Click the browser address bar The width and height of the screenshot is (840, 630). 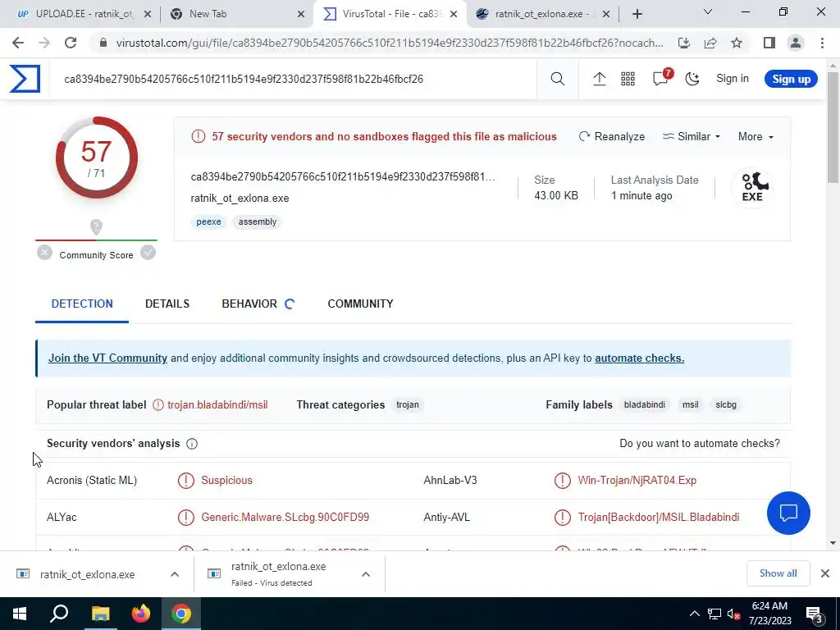tap(390, 43)
